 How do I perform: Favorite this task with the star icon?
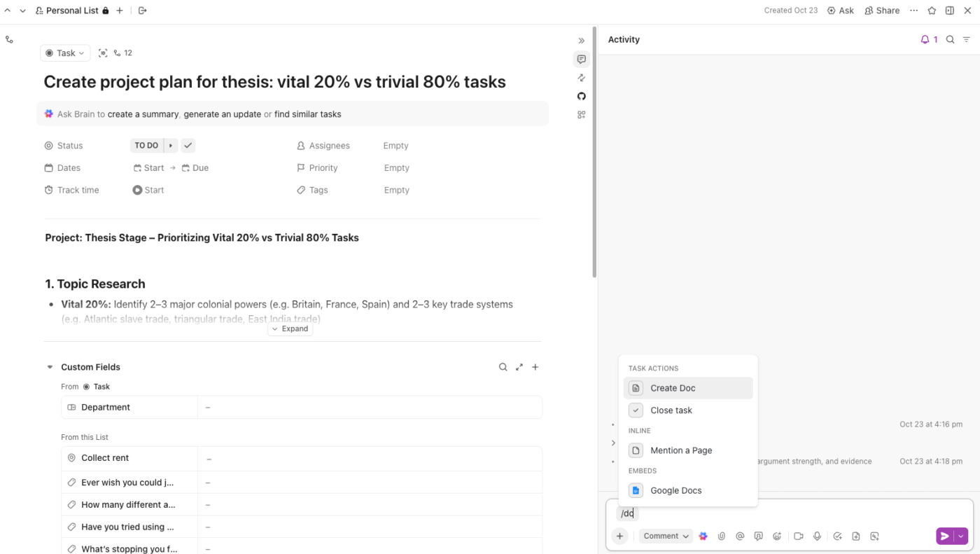tap(932, 11)
